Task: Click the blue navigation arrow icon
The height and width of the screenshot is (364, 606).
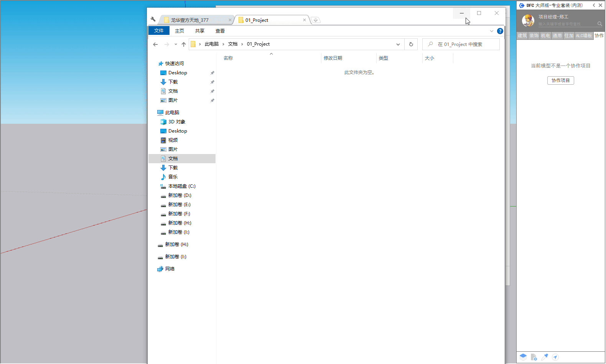Action: 555,357
